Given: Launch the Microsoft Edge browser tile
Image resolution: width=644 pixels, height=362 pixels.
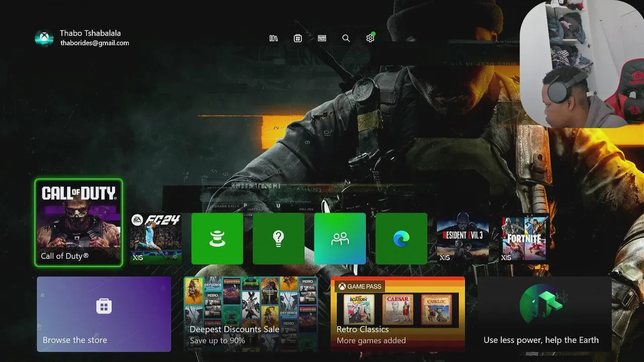Looking at the screenshot, I should coord(401,239).
